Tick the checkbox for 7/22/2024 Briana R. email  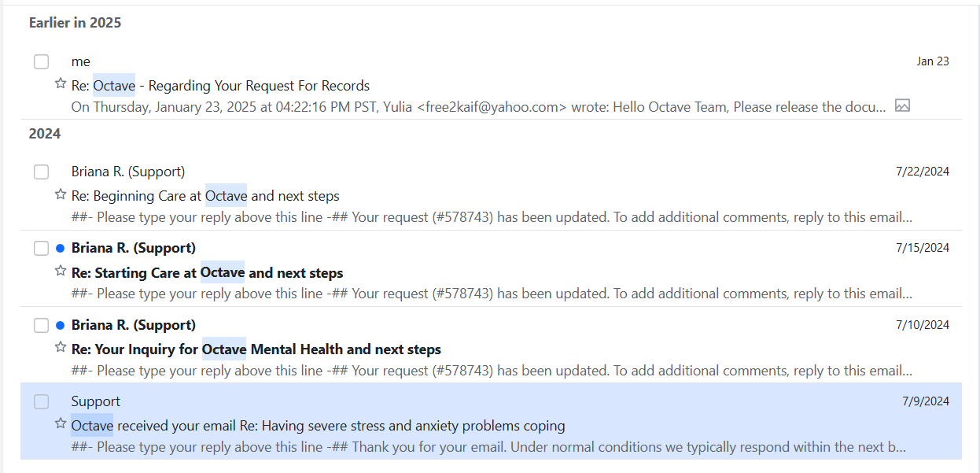[x=42, y=172]
